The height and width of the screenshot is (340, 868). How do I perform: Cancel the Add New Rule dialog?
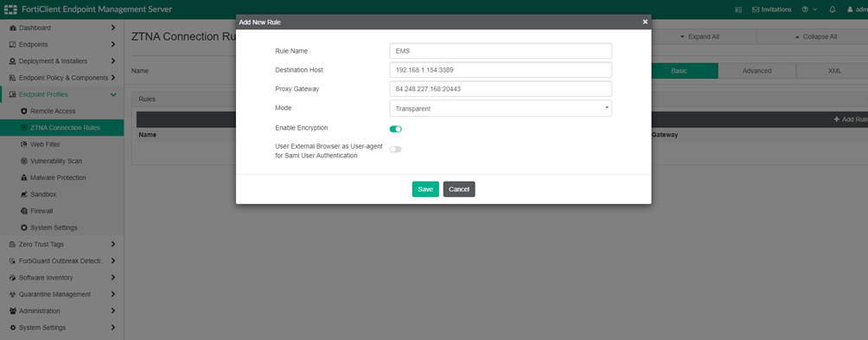point(459,189)
